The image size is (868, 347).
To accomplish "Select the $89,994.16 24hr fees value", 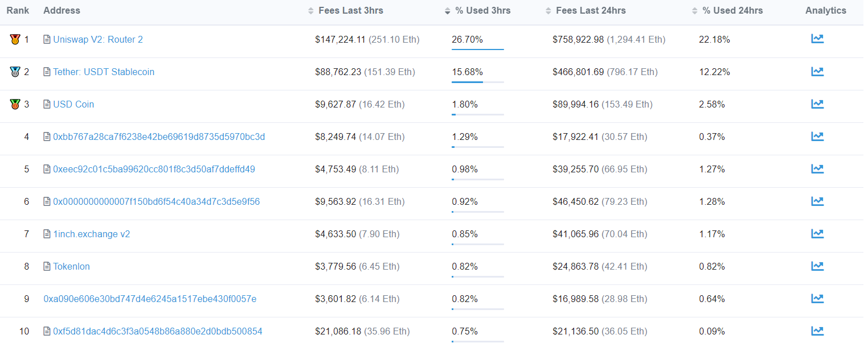I will [x=576, y=104].
